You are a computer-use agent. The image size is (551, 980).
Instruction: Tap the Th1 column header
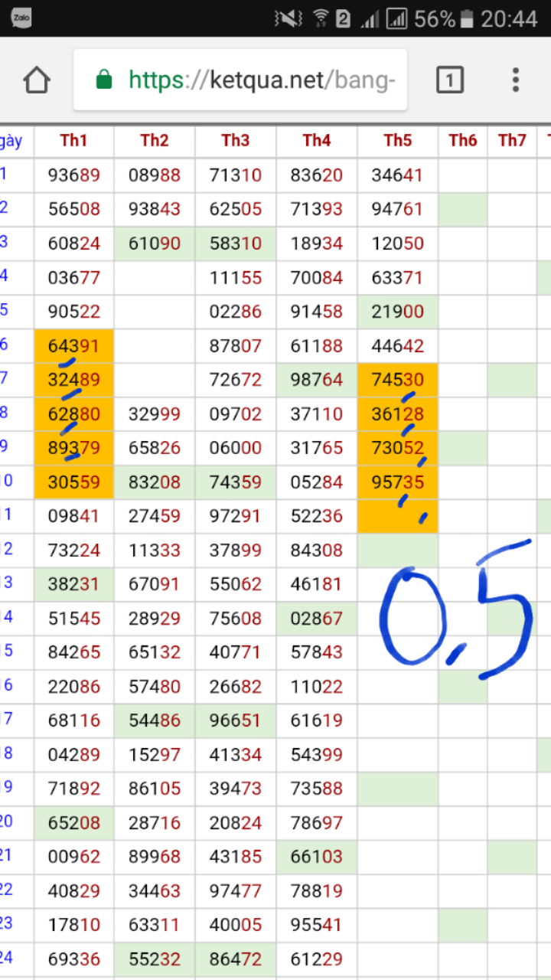coord(74,141)
